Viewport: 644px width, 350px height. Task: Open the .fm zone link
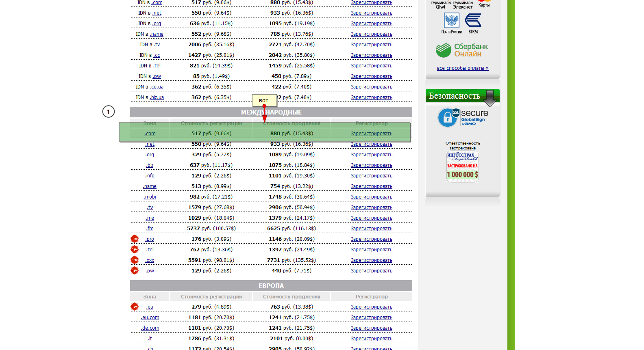[150, 229]
